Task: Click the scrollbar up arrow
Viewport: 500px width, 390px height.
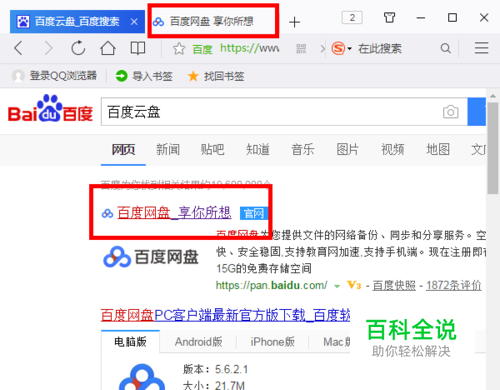Action: [493, 96]
